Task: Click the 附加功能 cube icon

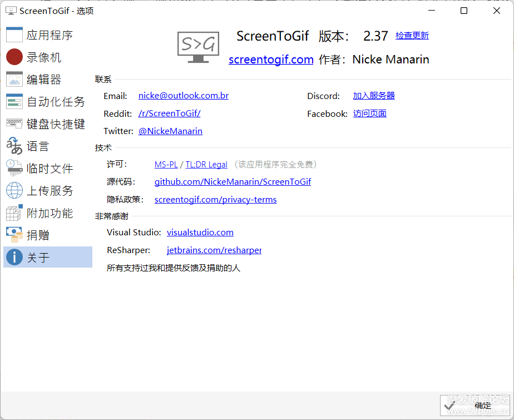Action: (x=14, y=213)
